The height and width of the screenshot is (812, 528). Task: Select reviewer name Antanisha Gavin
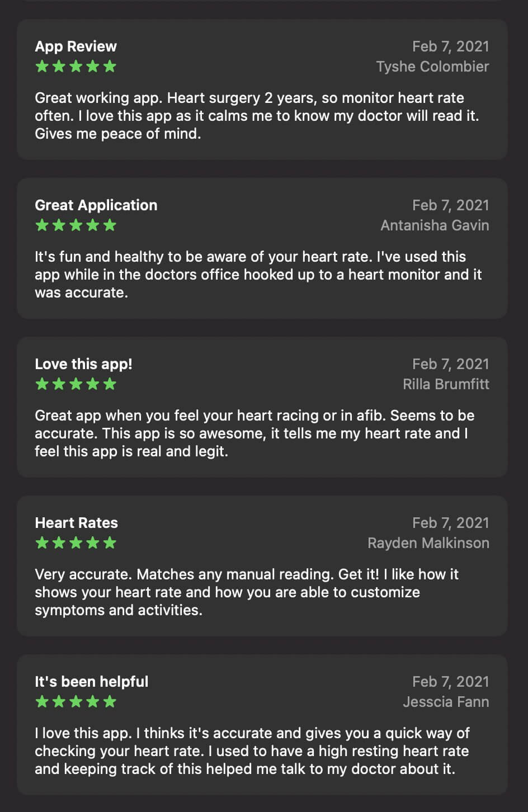point(435,225)
